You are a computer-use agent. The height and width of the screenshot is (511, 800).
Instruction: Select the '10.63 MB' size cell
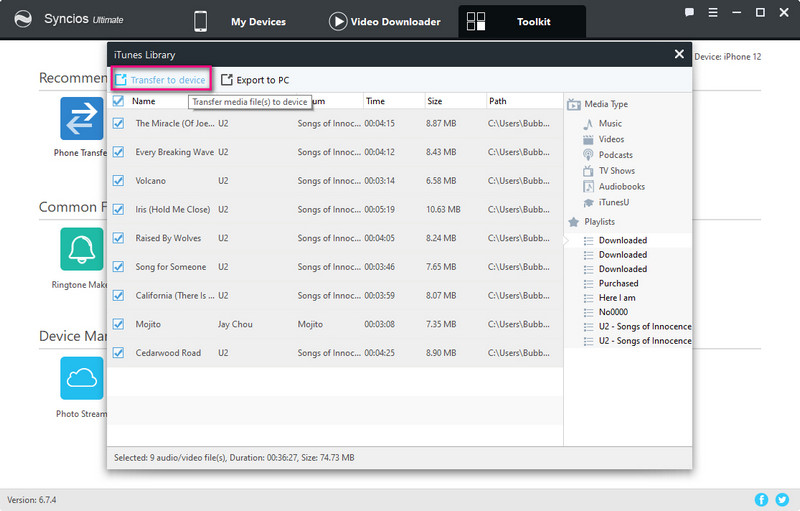tap(443, 210)
